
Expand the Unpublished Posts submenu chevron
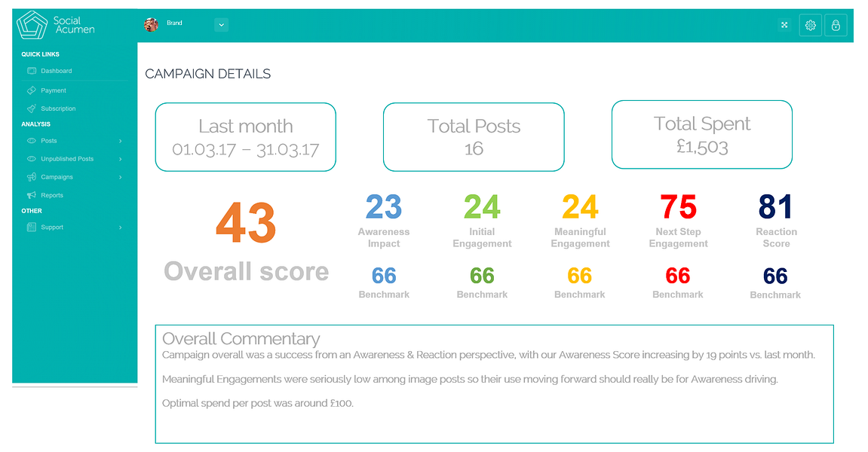120,160
